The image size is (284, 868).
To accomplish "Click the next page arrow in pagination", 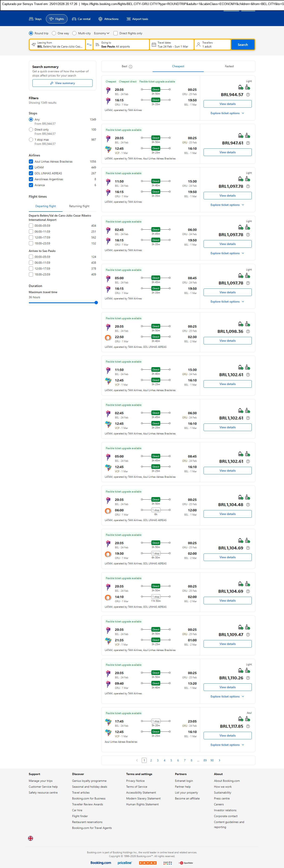I will 220,760.
